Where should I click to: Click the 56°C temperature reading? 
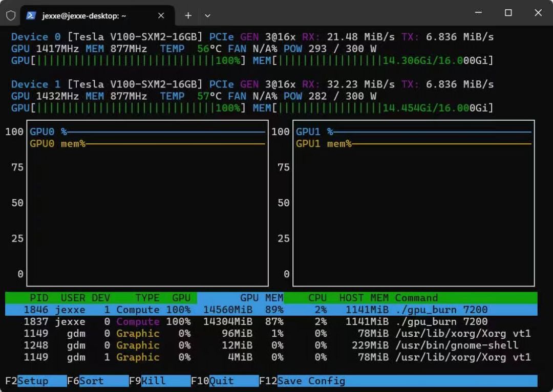[x=209, y=49]
